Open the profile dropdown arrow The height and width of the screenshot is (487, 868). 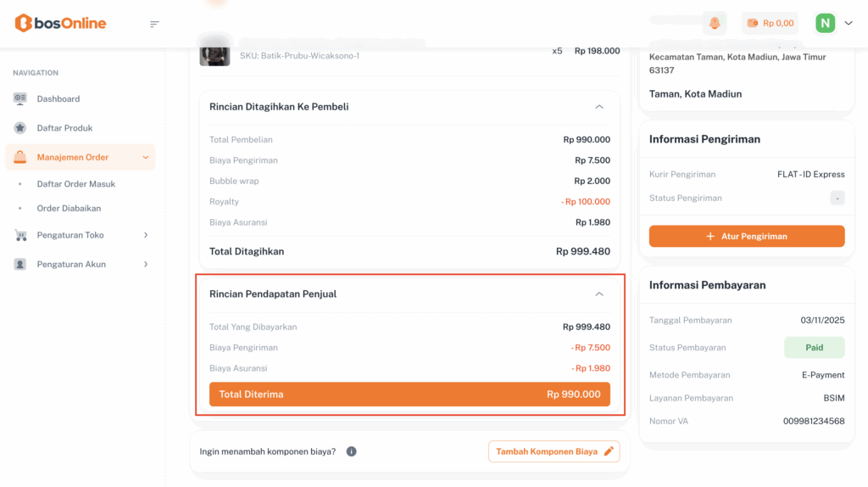click(x=849, y=23)
